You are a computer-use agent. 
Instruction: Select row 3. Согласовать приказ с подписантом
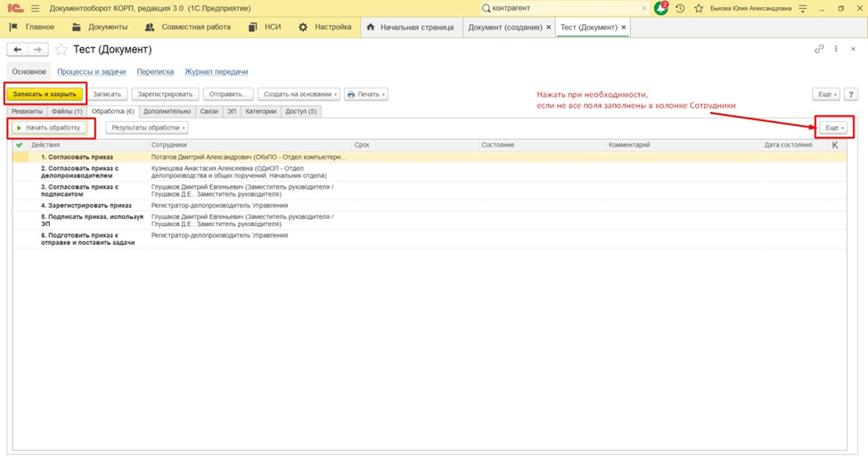click(430, 191)
